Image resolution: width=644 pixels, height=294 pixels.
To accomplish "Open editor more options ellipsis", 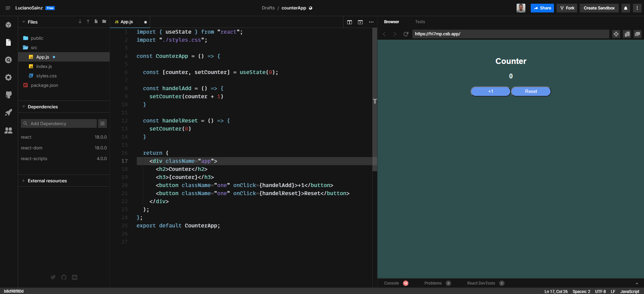I will (x=371, y=22).
